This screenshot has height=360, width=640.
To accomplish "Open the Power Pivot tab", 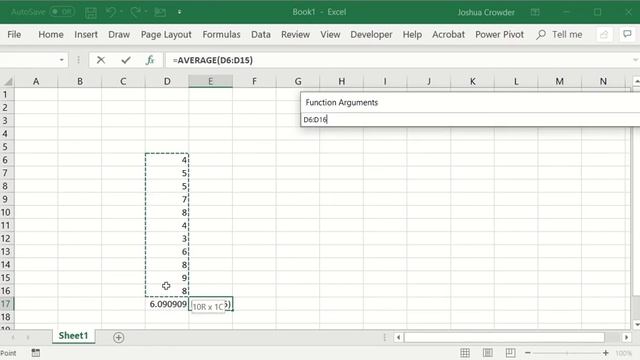I will coord(499,35).
